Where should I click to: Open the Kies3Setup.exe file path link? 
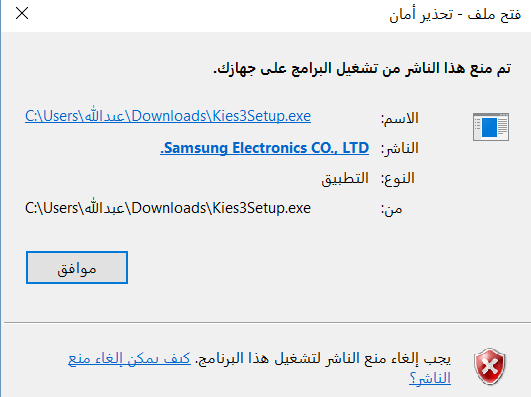tap(168, 116)
